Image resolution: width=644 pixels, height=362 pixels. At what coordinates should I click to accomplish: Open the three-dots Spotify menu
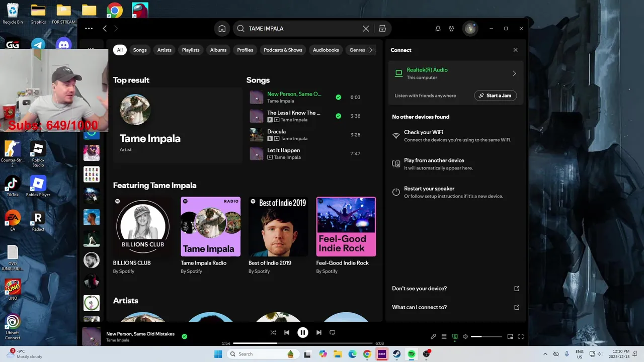click(89, 29)
